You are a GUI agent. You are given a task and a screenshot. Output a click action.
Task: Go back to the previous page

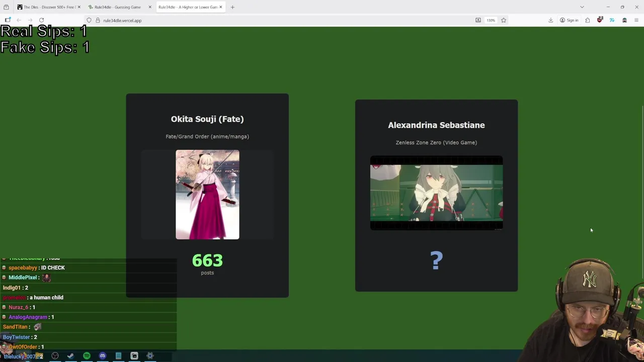(x=19, y=20)
